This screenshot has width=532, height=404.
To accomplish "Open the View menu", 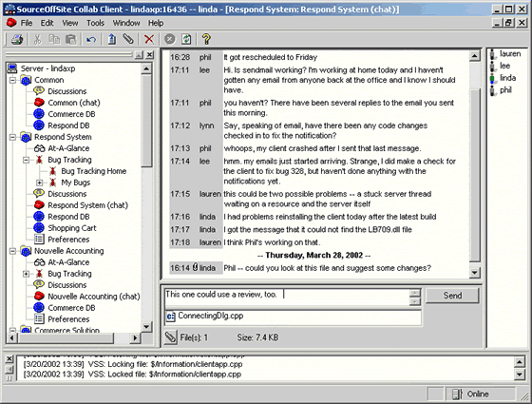I will click(70, 23).
